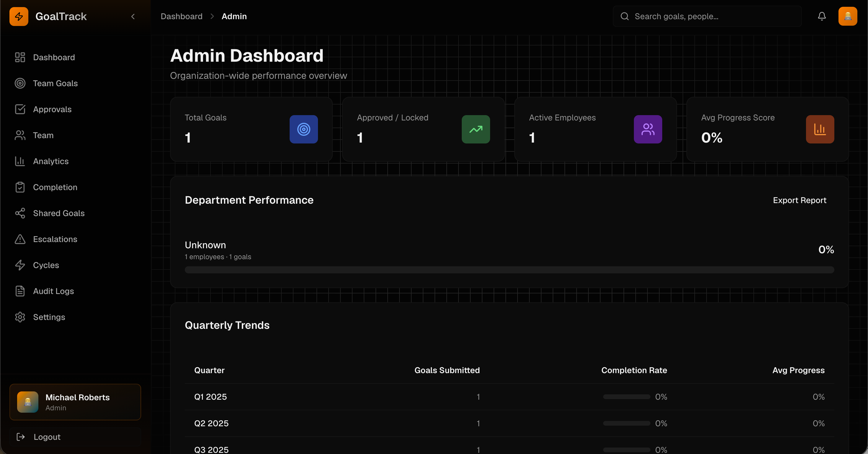
Task: Select Team in the sidebar
Action: coord(75,135)
